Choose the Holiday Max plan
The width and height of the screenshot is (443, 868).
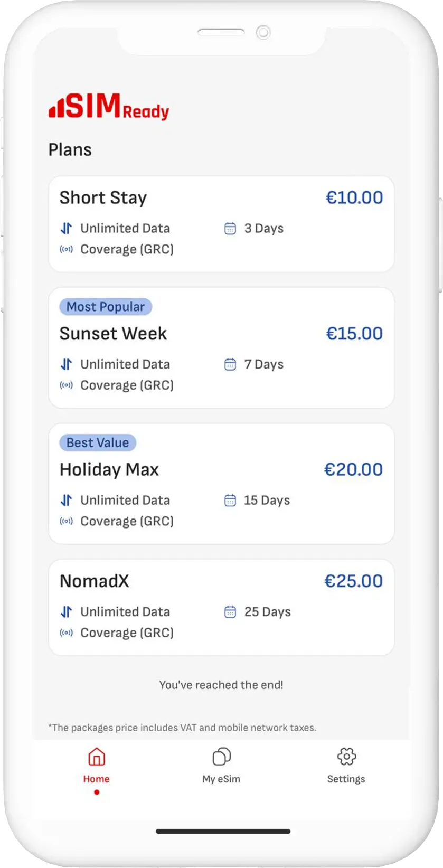[x=221, y=484]
